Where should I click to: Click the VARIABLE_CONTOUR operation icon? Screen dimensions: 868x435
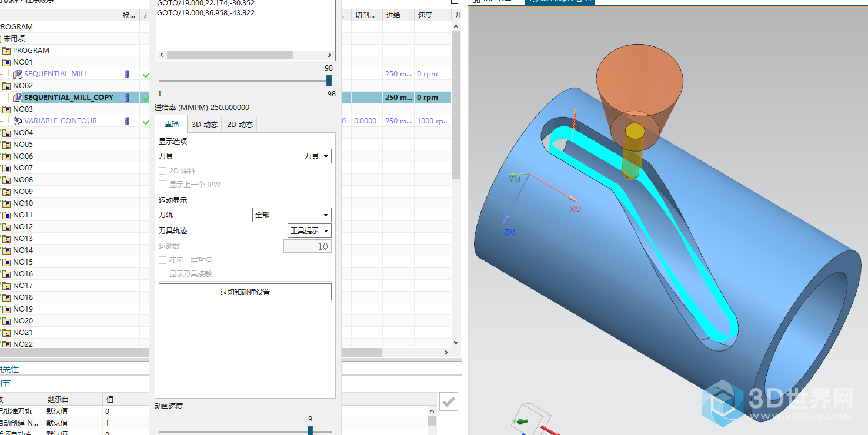tap(18, 121)
